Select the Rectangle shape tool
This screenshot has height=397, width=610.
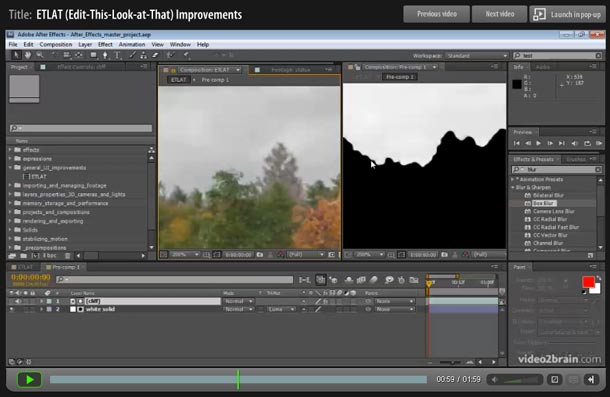(x=93, y=55)
